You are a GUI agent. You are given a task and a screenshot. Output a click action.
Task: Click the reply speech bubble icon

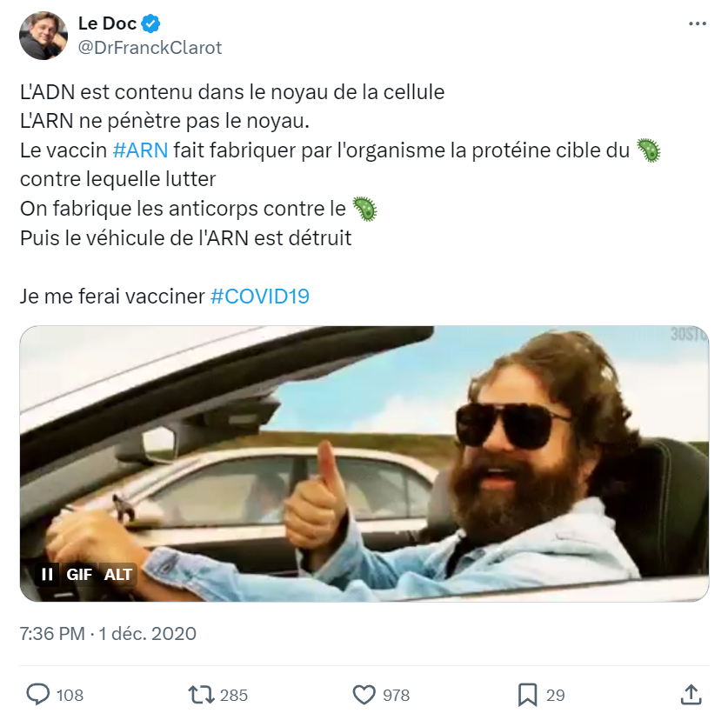pyautogui.click(x=37, y=695)
